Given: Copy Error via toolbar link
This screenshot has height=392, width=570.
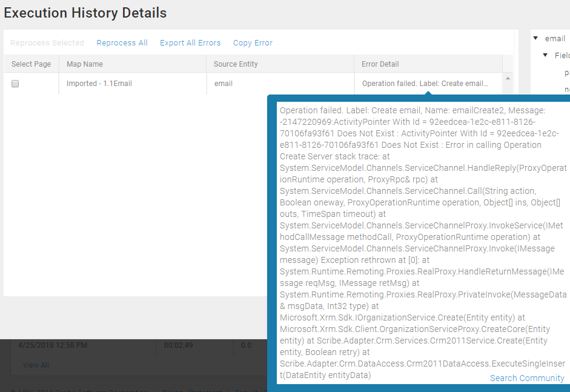Looking at the screenshot, I should [x=253, y=43].
